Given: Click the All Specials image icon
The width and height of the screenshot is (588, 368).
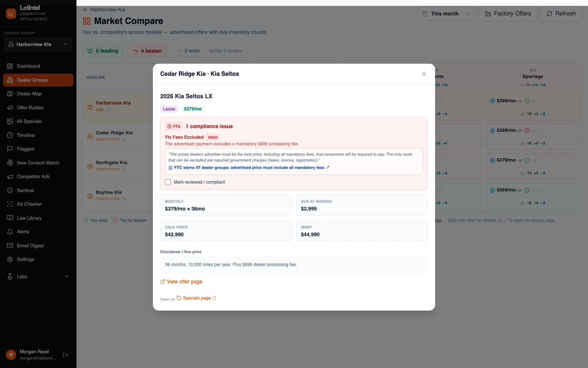Looking at the screenshot, I should click(10, 121).
